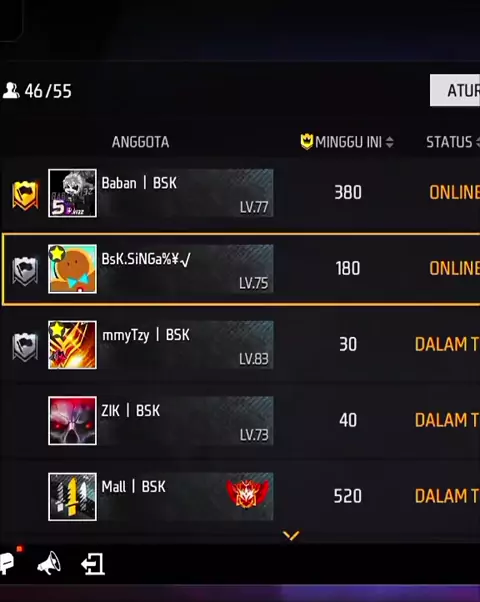The width and height of the screenshot is (480, 602).
Task: Click the mmyTzy | BSK member name
Action: pyautogui.click(x=146, y=335)
